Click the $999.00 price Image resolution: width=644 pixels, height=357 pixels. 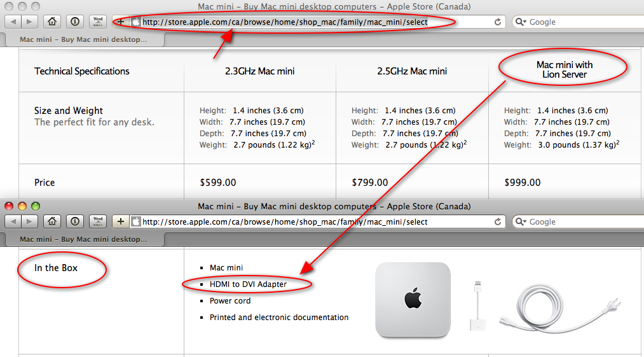click(x=523, y=183)
